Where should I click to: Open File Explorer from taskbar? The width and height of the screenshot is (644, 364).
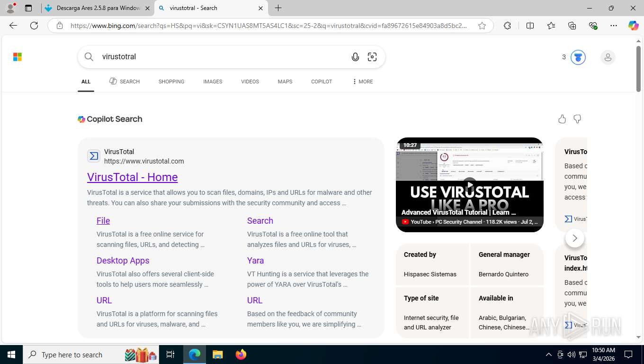[x=217, y=355]
